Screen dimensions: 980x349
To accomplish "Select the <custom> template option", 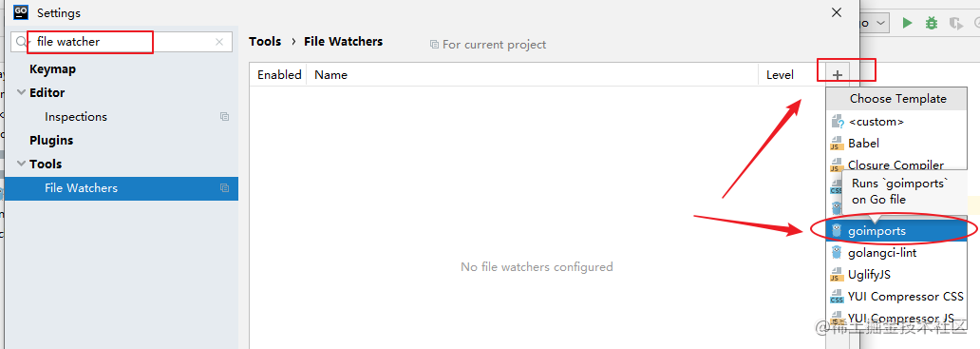I will pos(896,122).
